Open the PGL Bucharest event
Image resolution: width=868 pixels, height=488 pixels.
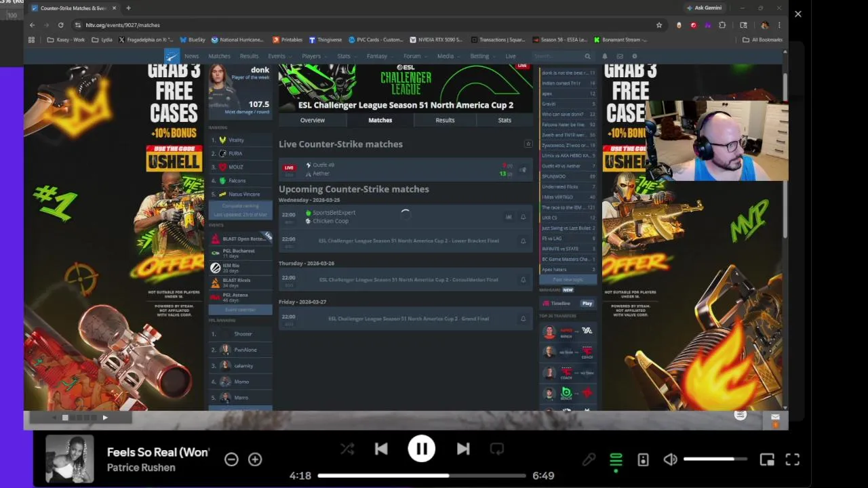(x=240, y=253)
